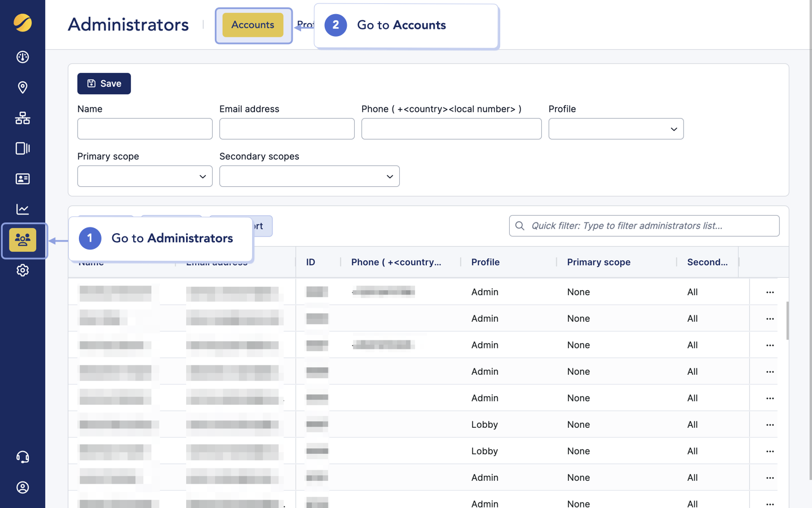
Task: Open the organization hierarchy sidebar icon
Action: (23, 118)
